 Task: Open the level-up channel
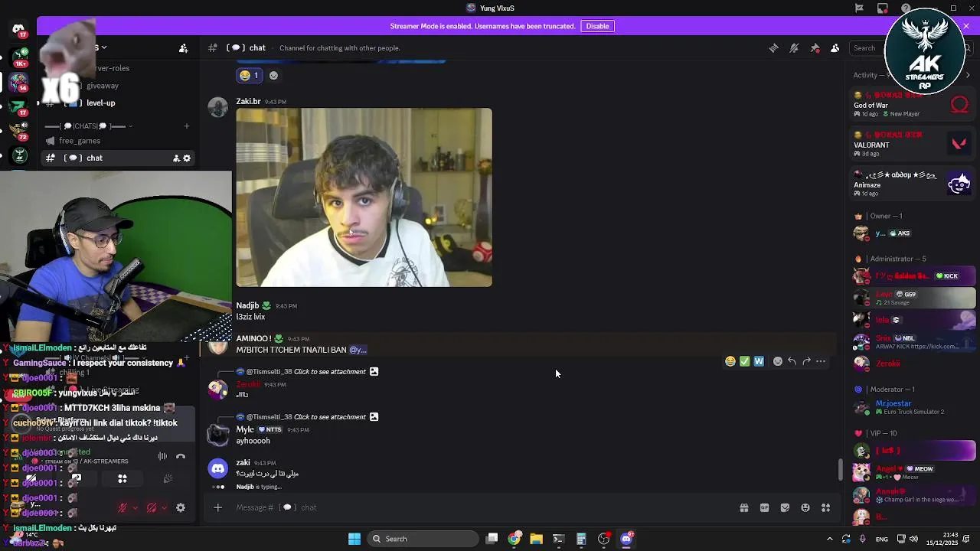coord(100,103)
